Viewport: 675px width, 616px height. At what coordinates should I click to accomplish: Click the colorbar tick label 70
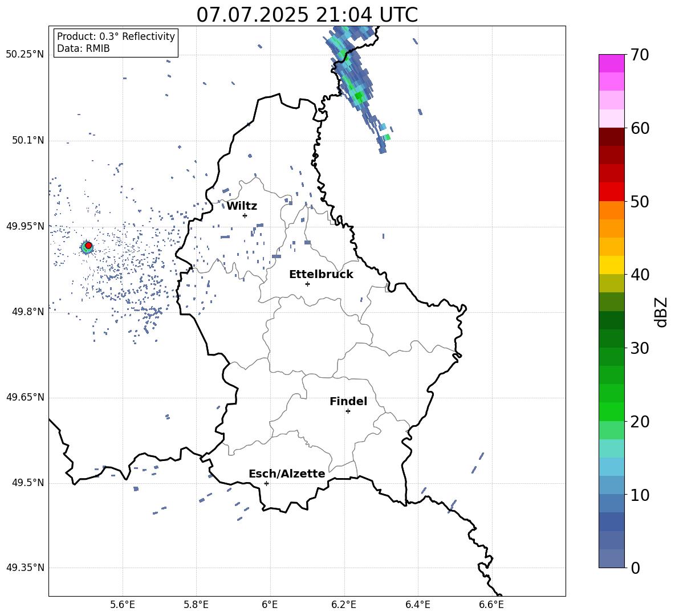click(x=640, y=55)
